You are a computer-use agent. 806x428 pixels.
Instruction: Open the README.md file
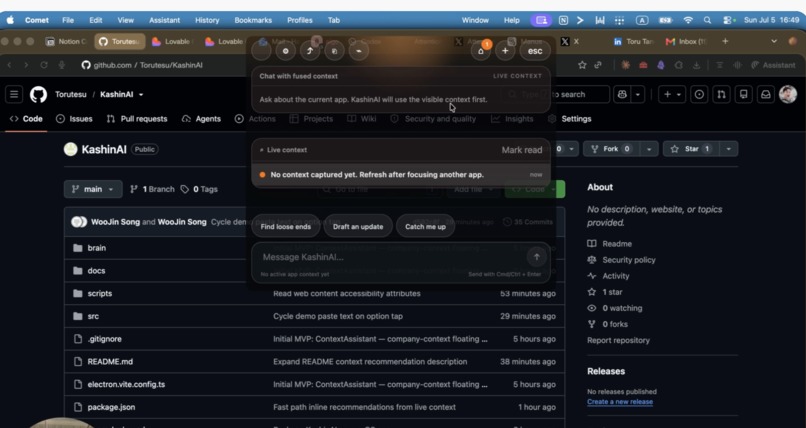tap(110, 362)
